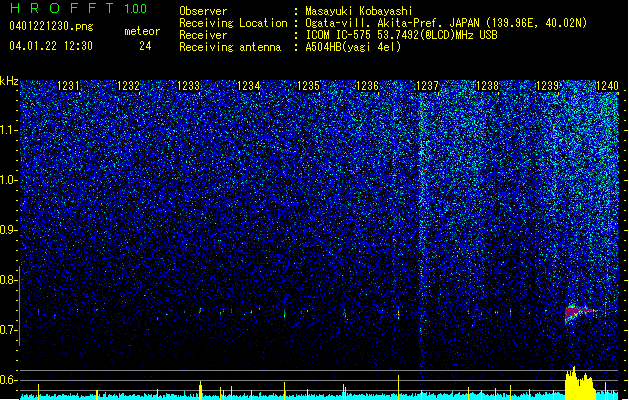
Task: Click the 1233 time marker
Action: pos(188,86)
